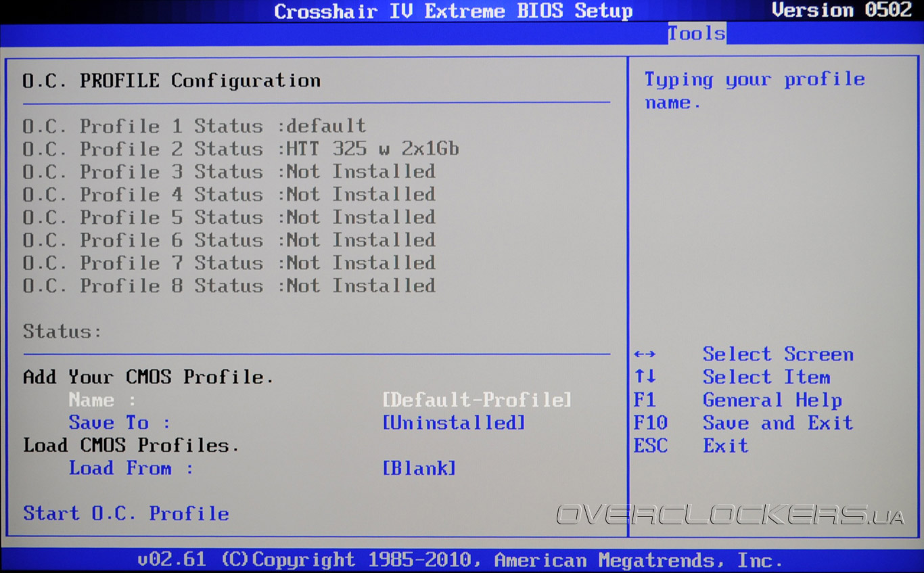Click the "Save To :" label
Viewport: 924px width, 573px height.
tap(119, 423)
